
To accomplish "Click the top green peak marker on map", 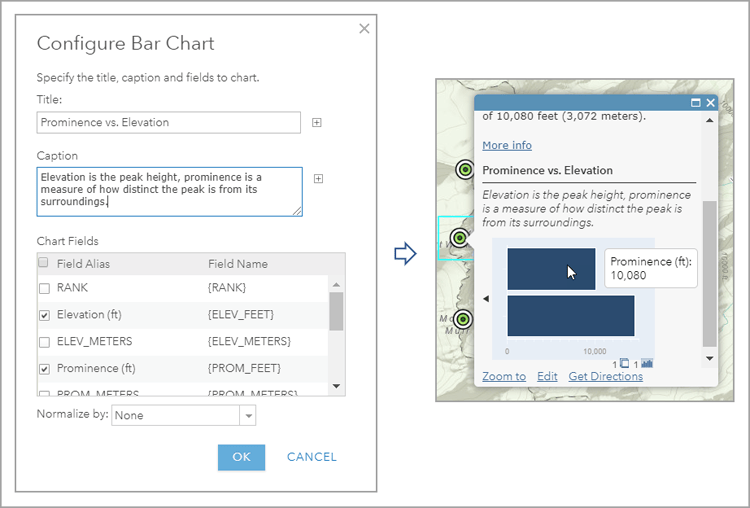I will point(464,170).
